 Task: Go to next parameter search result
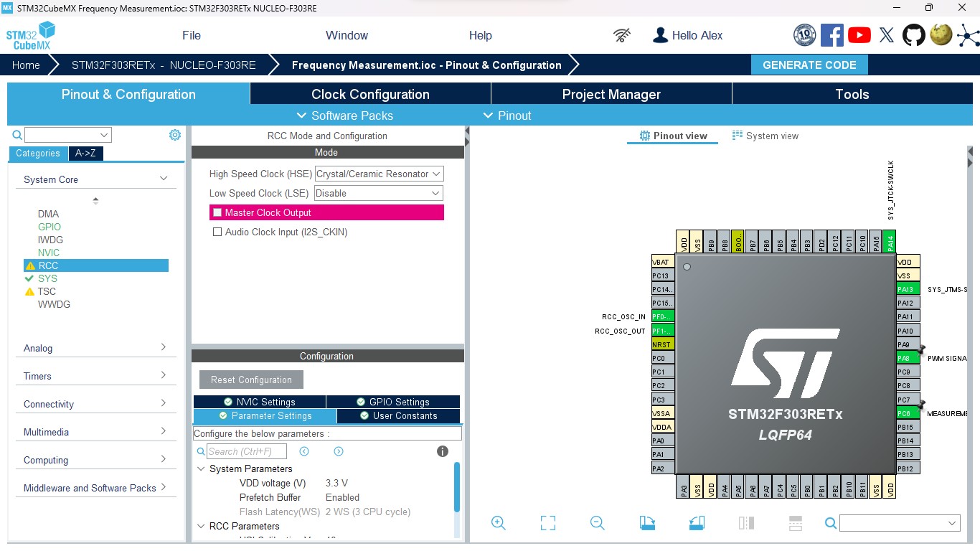pos(339,451)
